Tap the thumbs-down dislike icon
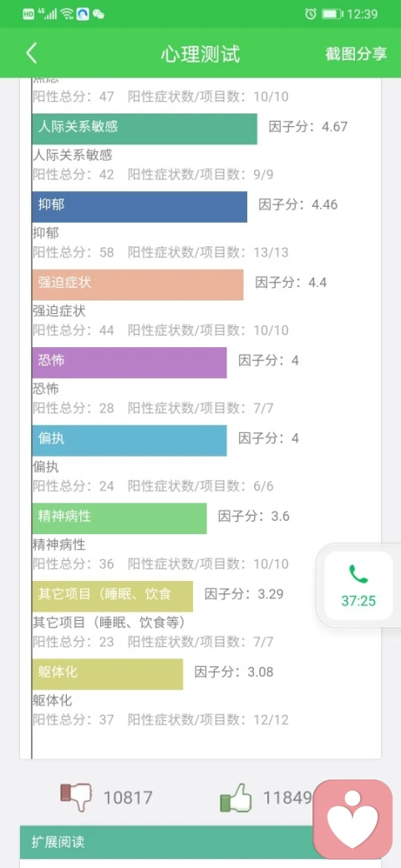401x868 pixels. 76,797
